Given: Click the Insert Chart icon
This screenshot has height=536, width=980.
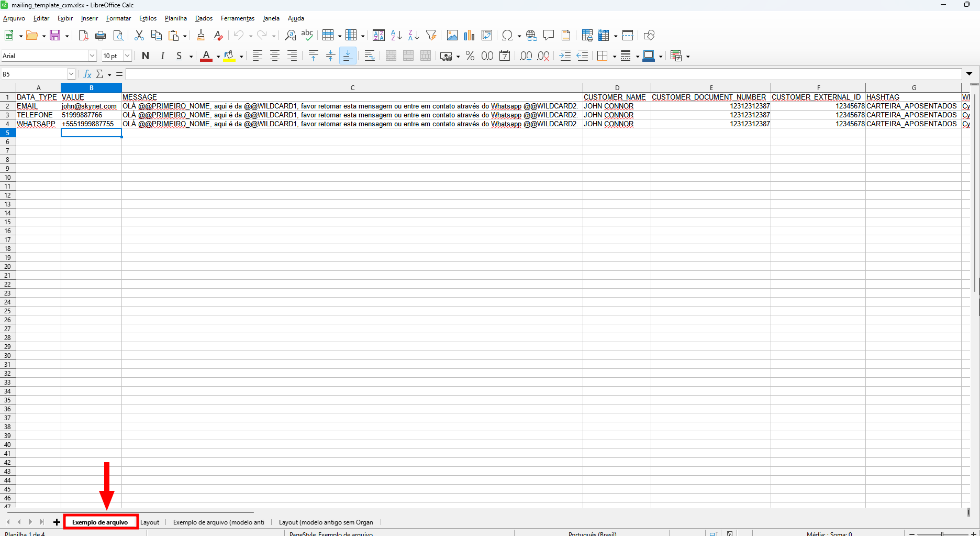Looking at the screenshot, I should 469,35.
